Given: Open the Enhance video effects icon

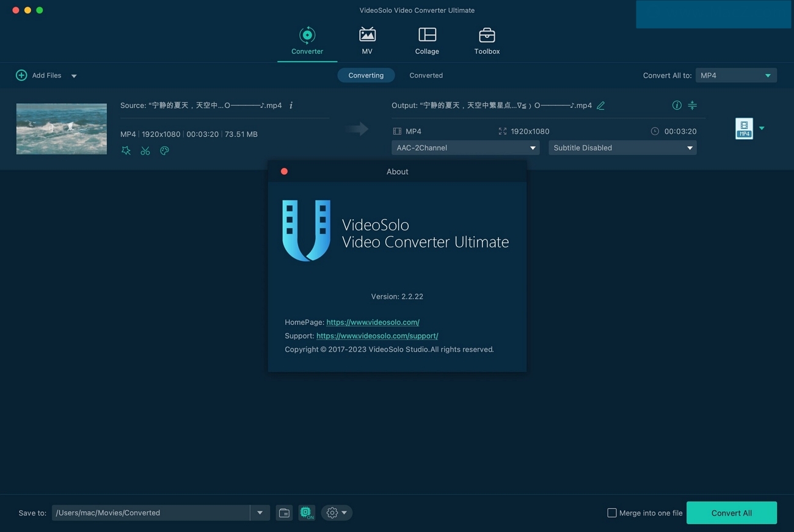Looking at the screenshot, I should coord(126,151).
